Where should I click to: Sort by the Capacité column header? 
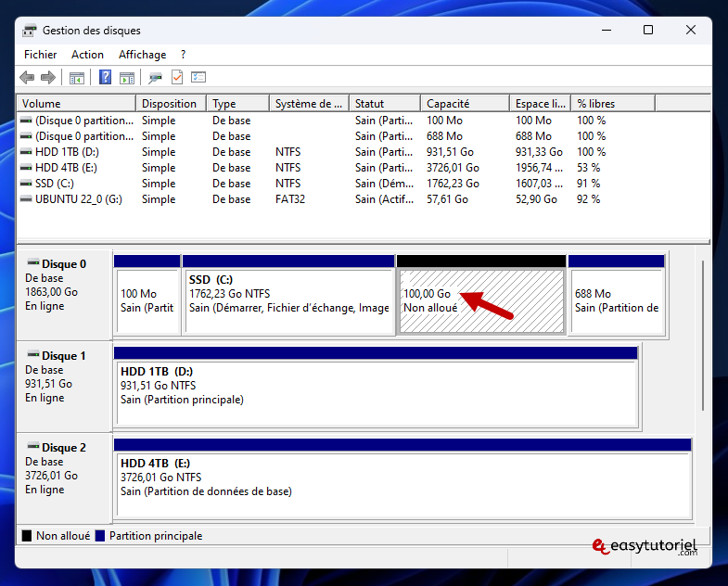(465, 104)
